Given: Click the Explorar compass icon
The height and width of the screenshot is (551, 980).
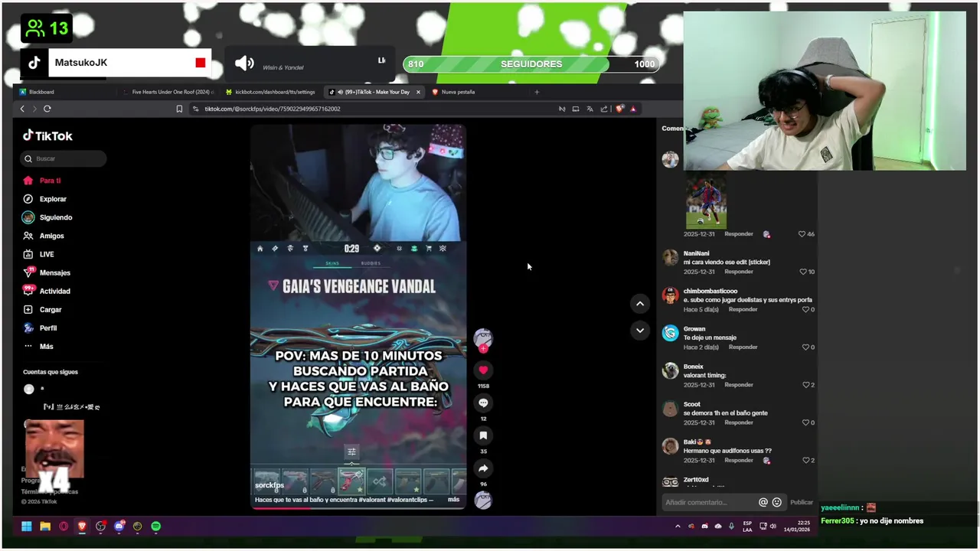Looking at the screenshot, I should click(x=28, y=199).
